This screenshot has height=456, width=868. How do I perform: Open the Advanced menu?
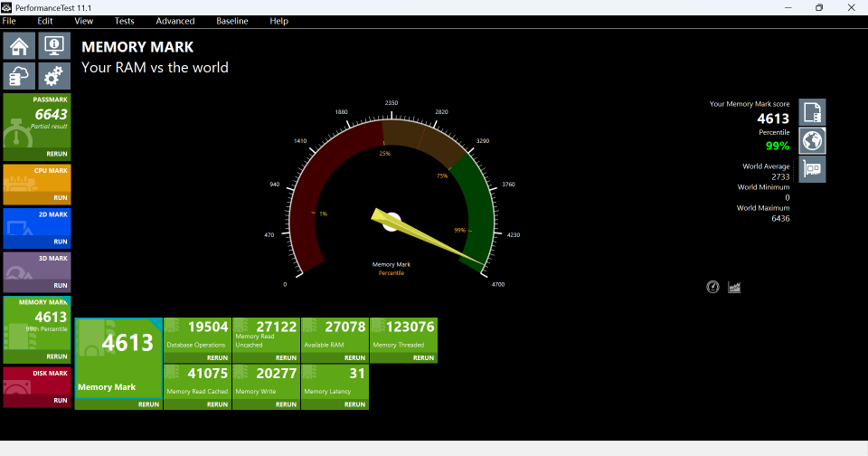[x=175, y=21]
